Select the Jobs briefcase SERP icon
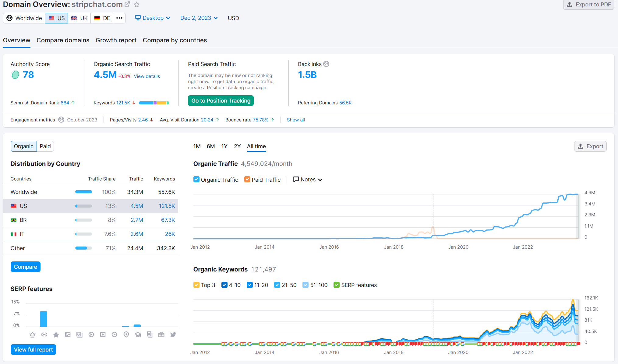 pyautogui.click(x=161, y=335)
